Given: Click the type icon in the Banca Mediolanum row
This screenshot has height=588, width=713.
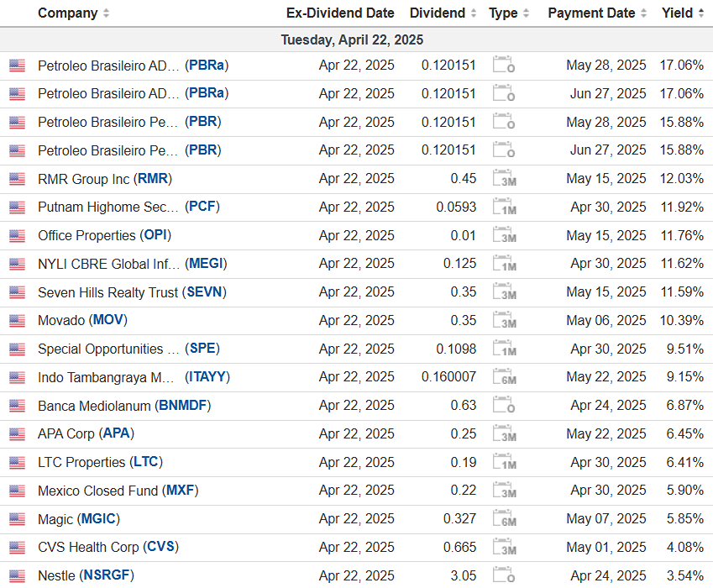Looking at the screenshot, I should (x=504, y=406).
